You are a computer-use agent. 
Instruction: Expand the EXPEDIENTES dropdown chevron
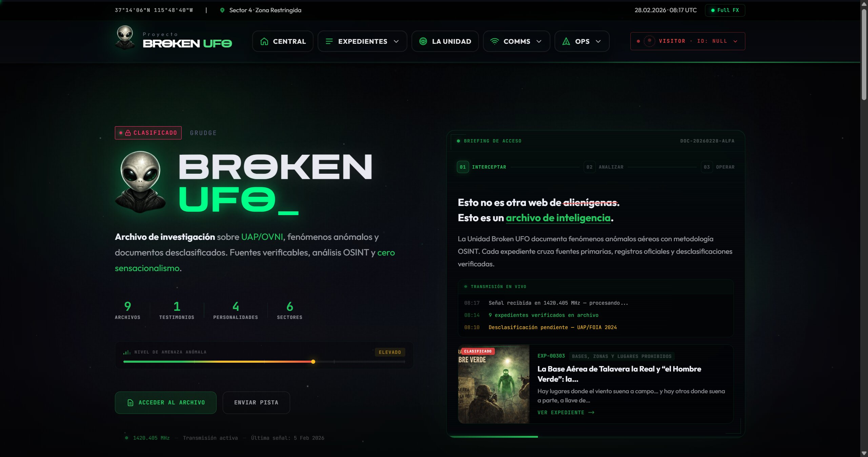396,41
